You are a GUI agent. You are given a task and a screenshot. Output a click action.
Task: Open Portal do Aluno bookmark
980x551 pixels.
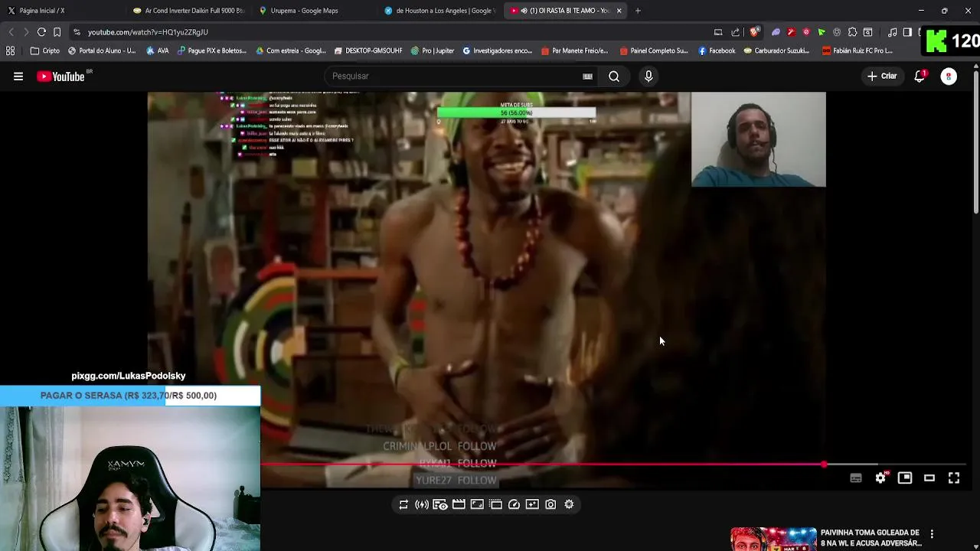[102, 51]
